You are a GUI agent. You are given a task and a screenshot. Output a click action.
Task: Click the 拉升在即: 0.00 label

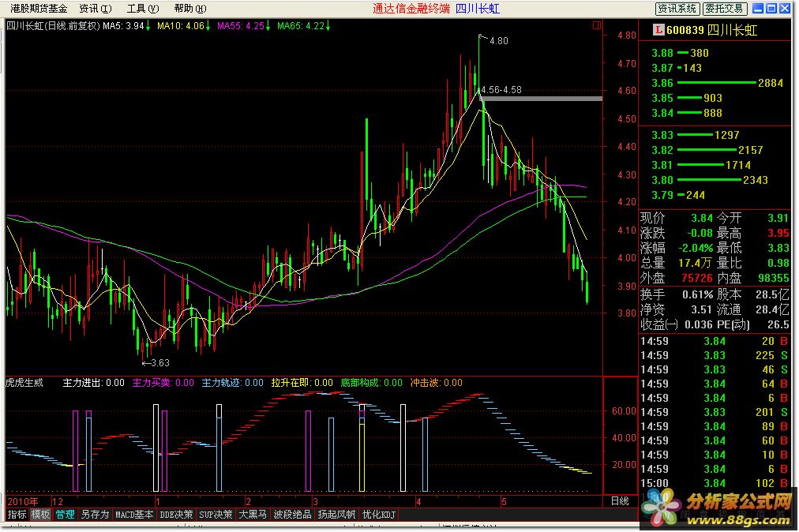click(302, 383)
